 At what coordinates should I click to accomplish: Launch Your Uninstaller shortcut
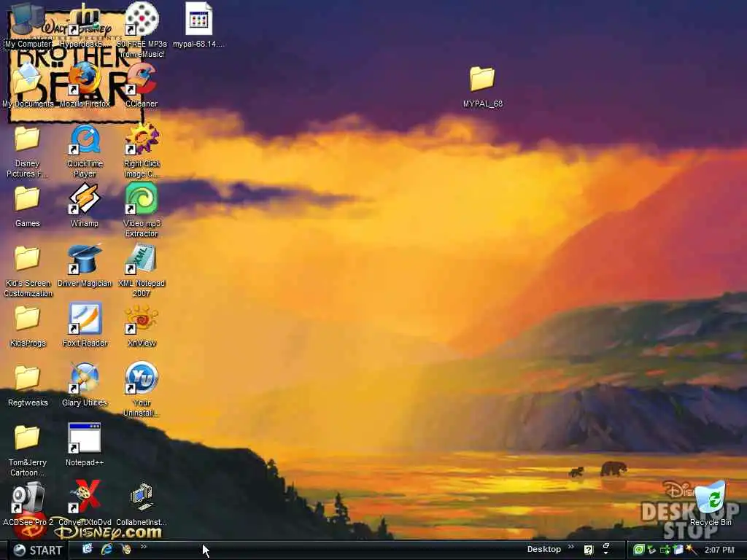142,389
